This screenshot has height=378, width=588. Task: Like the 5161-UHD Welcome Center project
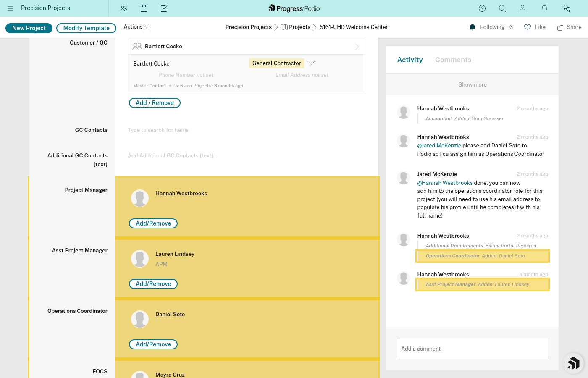click(534, 27)
